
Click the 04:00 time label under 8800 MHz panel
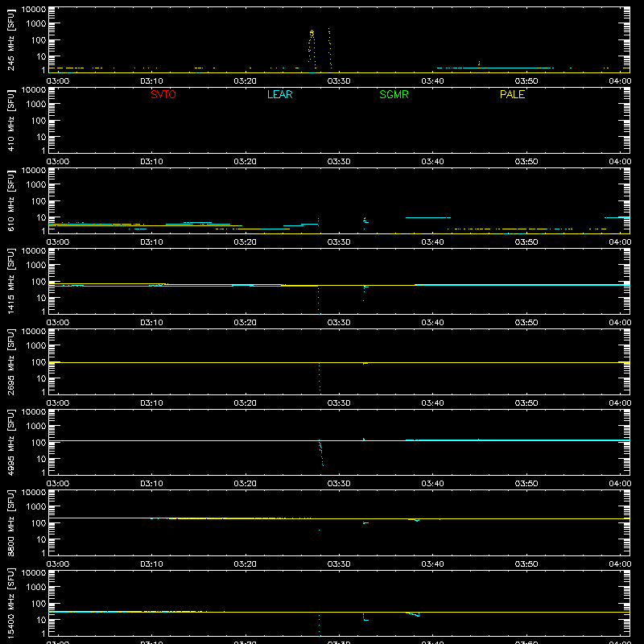pyautogui.click(x=620, y=564)
